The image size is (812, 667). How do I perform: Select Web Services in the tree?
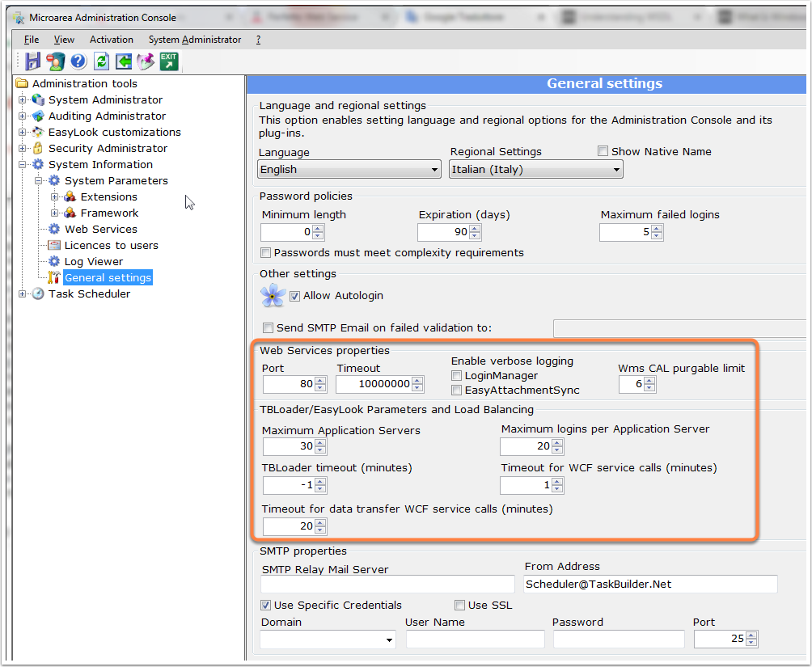pyautogui.click(x=101, y=229)
